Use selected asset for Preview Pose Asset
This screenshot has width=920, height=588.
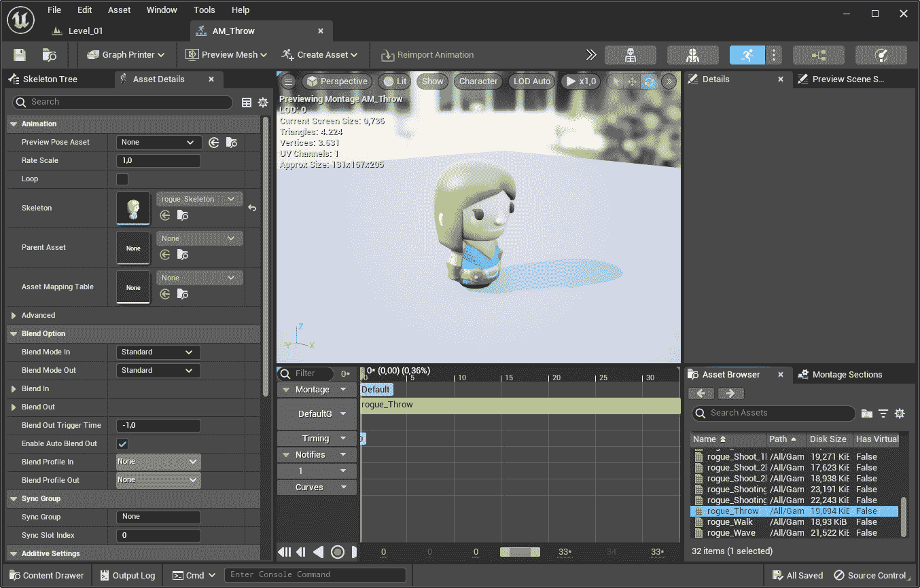(214, 143)
